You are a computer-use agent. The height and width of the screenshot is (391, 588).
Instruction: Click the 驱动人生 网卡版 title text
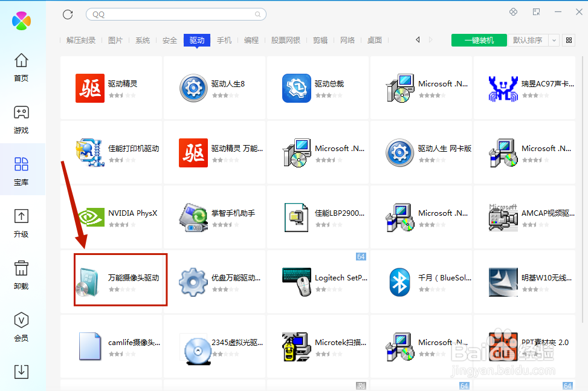[445, 149]
